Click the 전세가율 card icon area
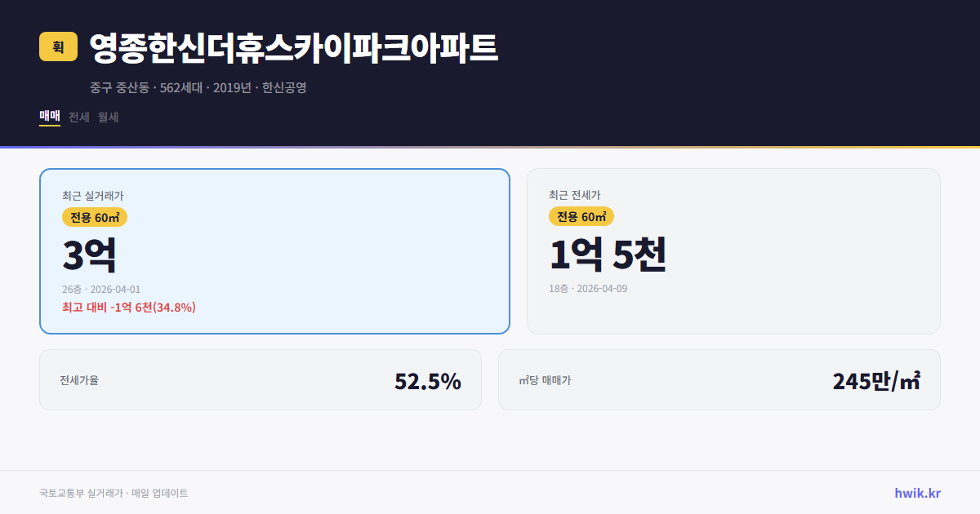 (76, 379)
